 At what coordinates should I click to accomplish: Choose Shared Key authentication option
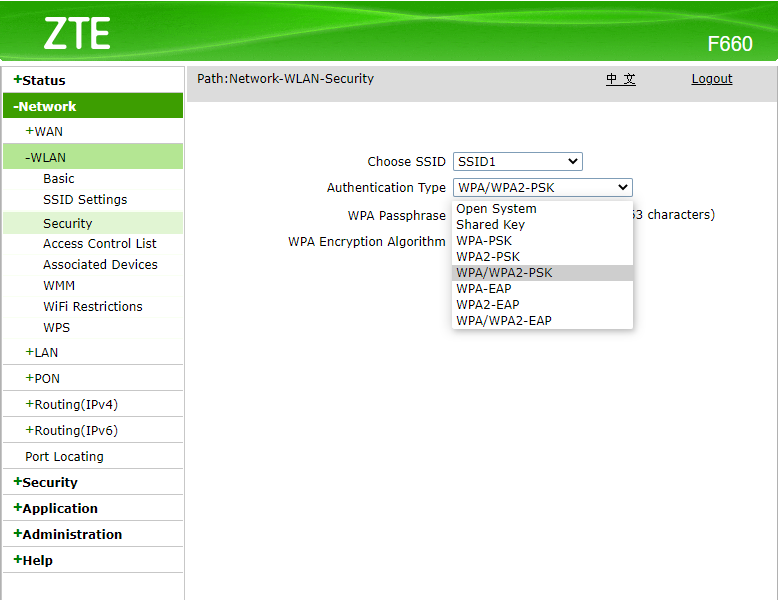pos(543,225)
